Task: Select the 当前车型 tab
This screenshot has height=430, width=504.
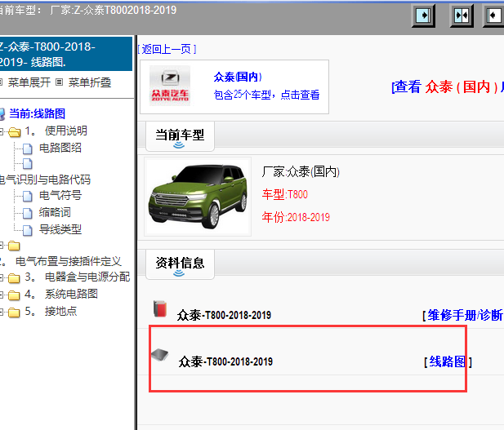Action: click(180, 136)
